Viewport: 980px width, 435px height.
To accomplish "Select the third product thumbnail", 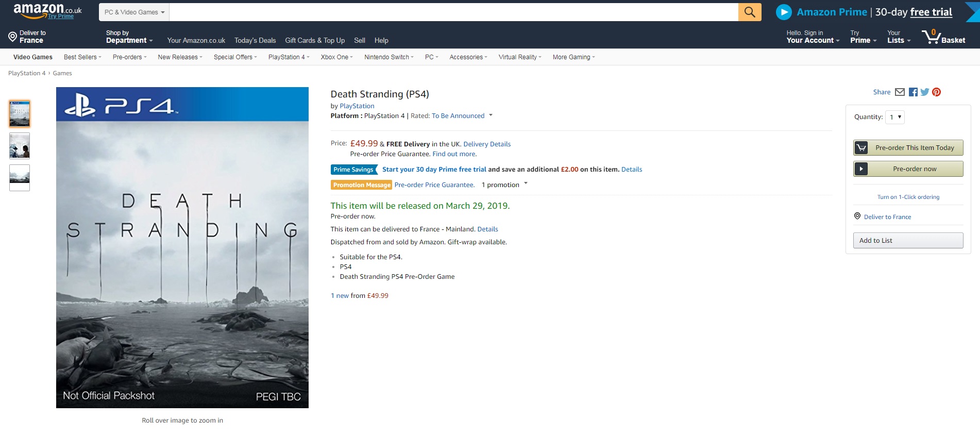I will click(20, 178).
